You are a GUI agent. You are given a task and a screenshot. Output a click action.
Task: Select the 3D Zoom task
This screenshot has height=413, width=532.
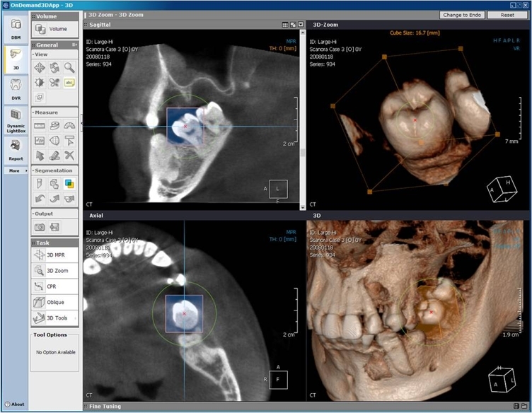tap(54, 271)
